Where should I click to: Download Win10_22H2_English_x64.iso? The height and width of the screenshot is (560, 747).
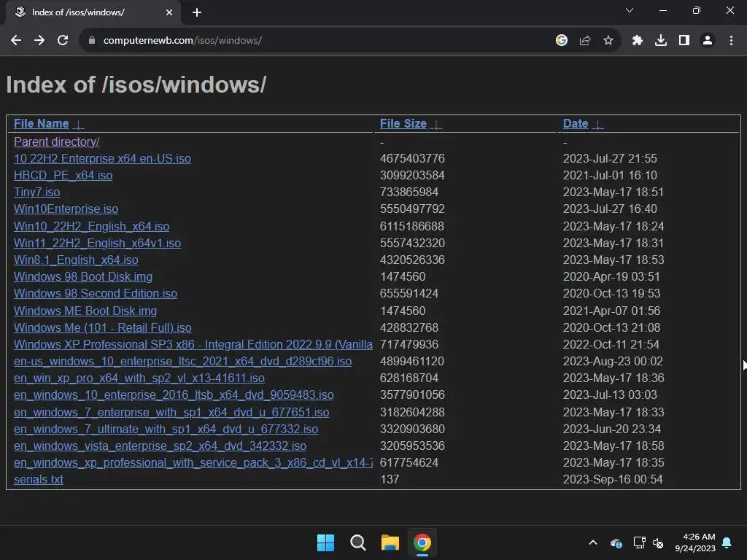[91, 227]
